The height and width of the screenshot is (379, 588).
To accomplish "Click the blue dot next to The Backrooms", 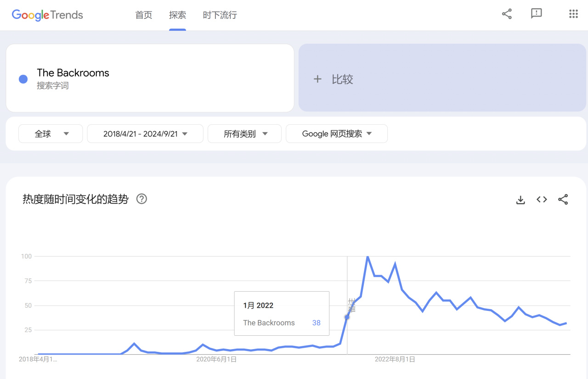I will [x=23, y=79].
